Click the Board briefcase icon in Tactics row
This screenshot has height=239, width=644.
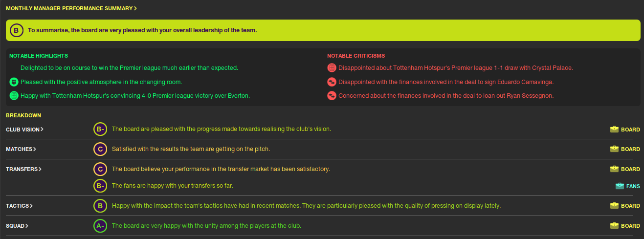coord(614,206)
